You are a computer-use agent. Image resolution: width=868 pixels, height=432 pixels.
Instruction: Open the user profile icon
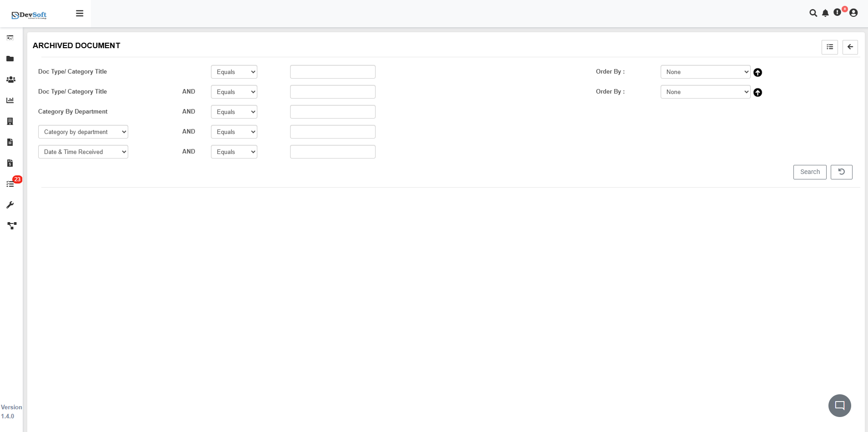pos(853,13)
